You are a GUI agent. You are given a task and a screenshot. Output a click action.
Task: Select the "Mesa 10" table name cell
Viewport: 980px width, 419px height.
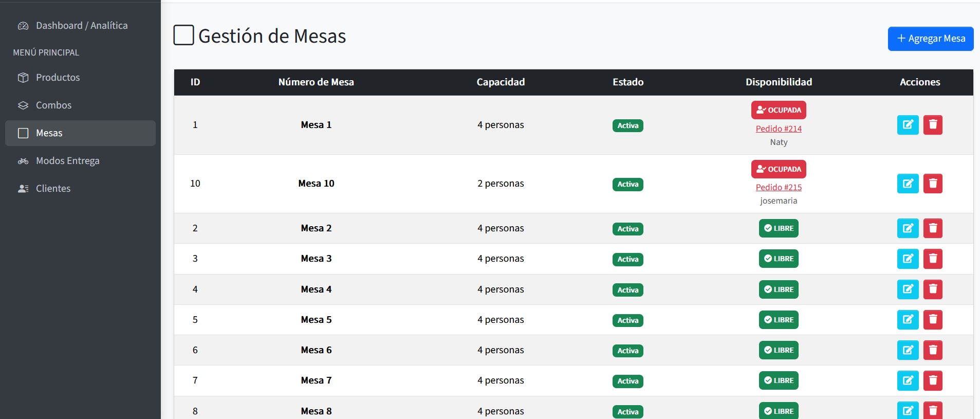[316, 184]
